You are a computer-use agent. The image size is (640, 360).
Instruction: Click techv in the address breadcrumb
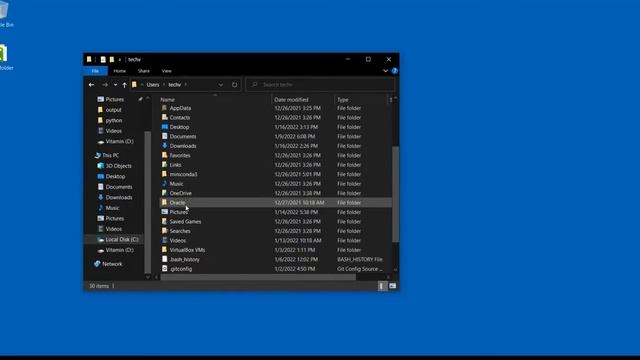[x=175, y=84]
